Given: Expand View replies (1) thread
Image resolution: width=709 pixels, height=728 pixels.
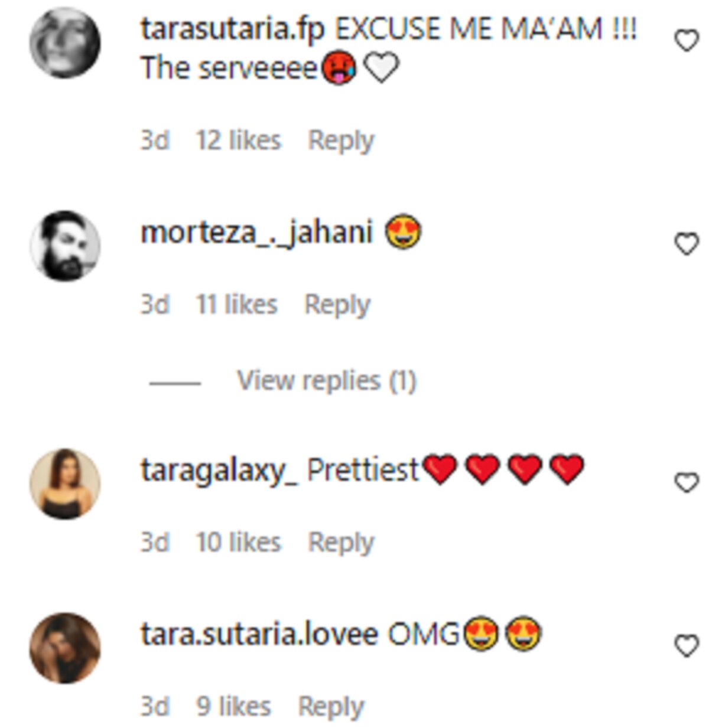Looking at the screenshot, I should pos(326,381).
